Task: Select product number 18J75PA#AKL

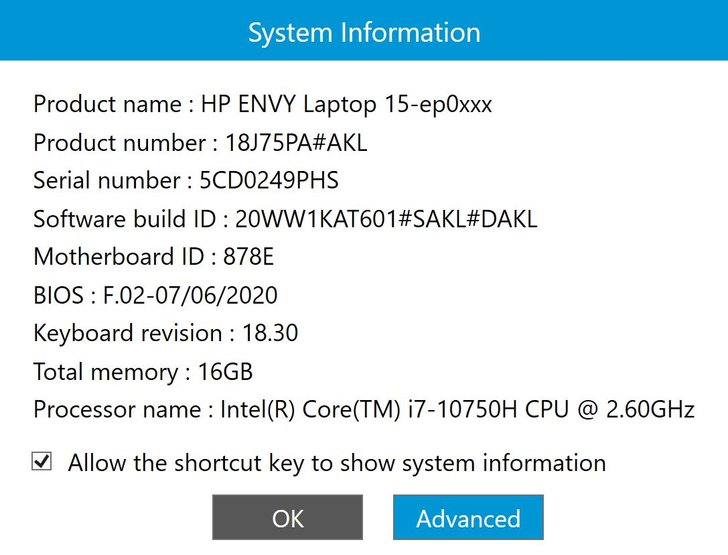Action: (296, 143)
